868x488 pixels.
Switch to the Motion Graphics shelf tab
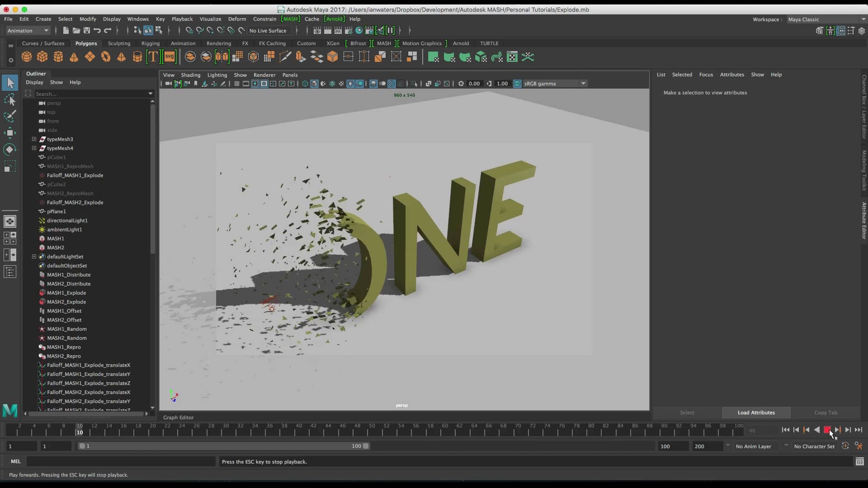(x=422, y=43)
